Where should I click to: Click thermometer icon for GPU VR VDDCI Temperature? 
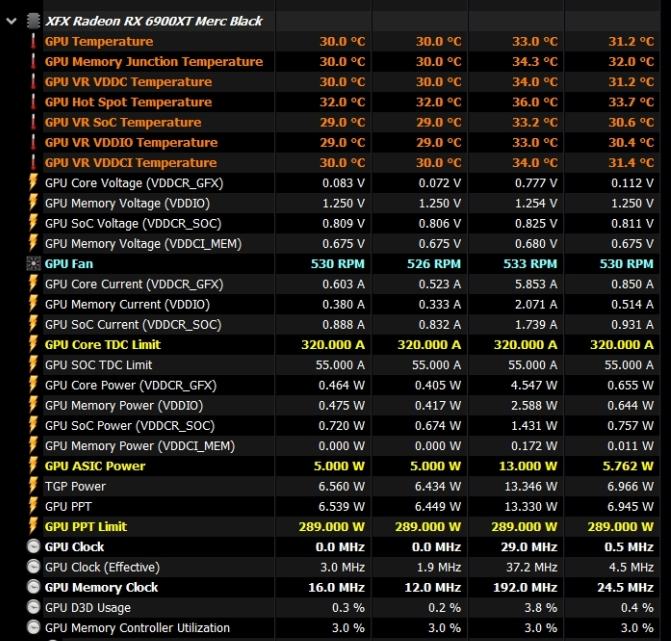point(33,163)
